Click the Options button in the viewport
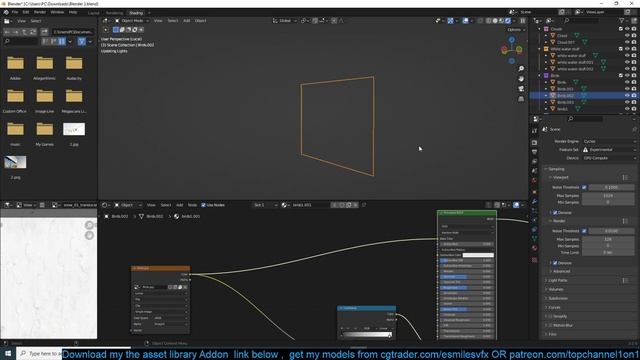 (x=516, y=30)
